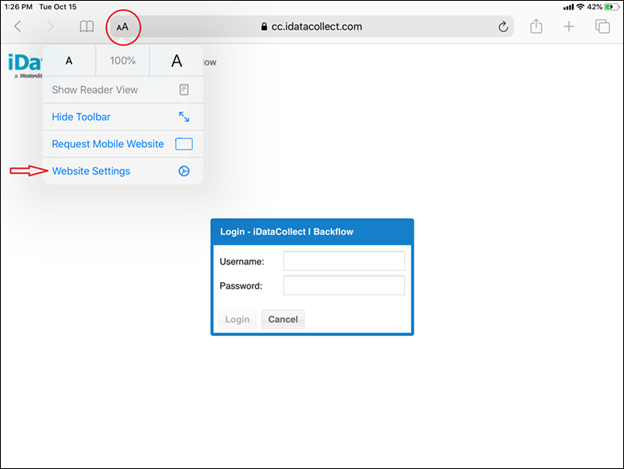This screenshot has width=624, height=469.
Task: Open the share sheet icon
Action: click(x=536, y=26)
